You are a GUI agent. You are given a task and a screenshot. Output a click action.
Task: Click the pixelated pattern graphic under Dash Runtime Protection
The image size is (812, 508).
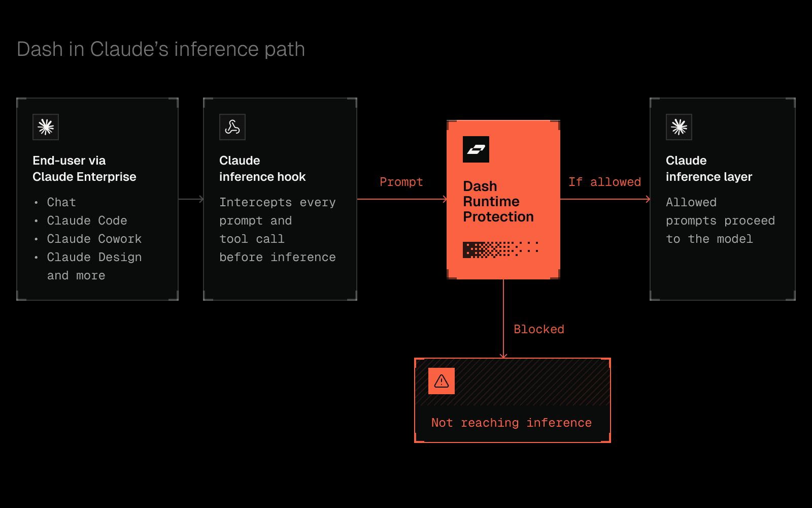tap(501, 249)
